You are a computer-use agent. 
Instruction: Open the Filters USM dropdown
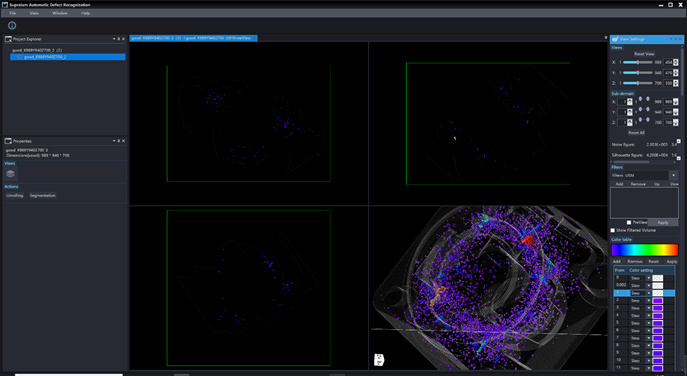click(x=673, y=175)
